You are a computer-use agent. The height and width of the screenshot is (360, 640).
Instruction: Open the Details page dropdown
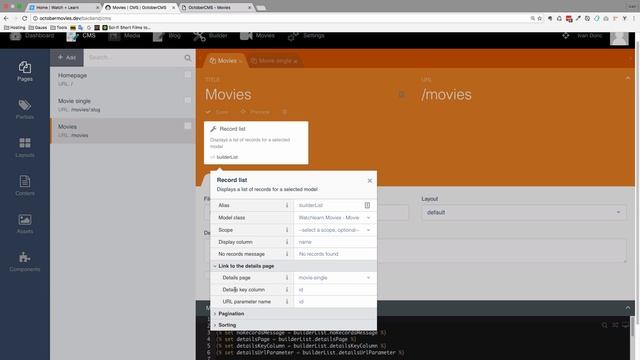pos(335,278)
